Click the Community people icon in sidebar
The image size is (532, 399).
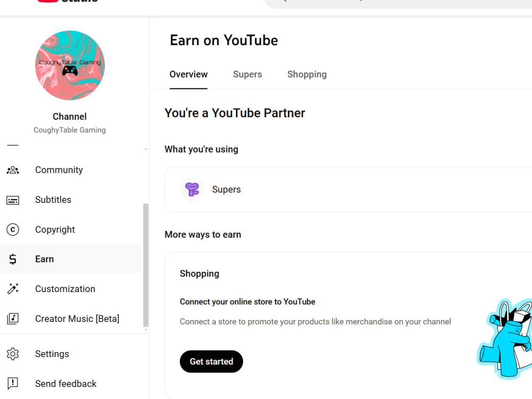(x=13, y=170)
